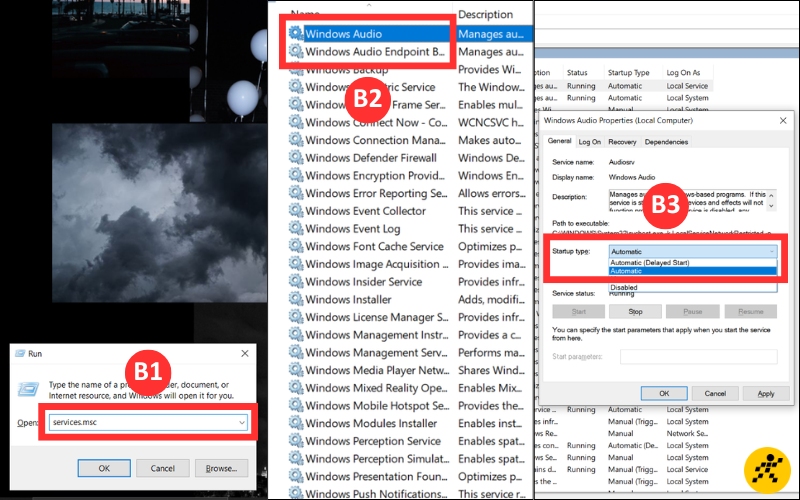Image resolution: width=800 pixels, height=500 pixels.
Task: Click the Windows Audio service gear icon
Action: [x=295, y=34]
